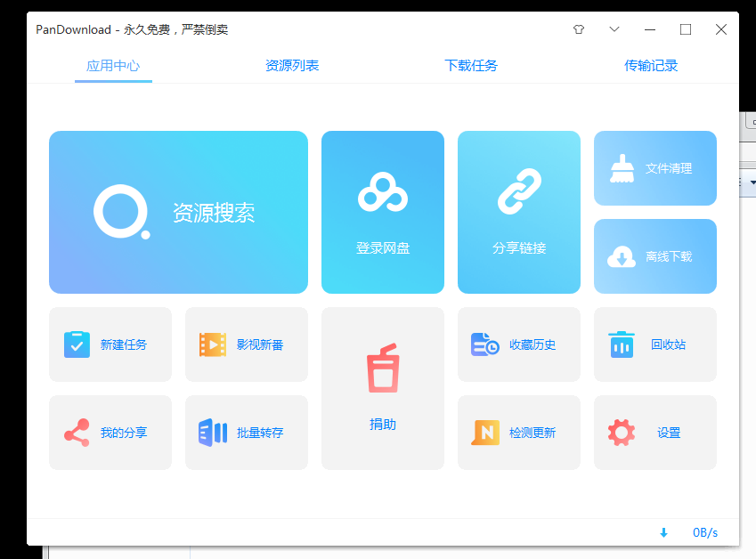Click 我的分享 share icon

(x=77, y=433)
